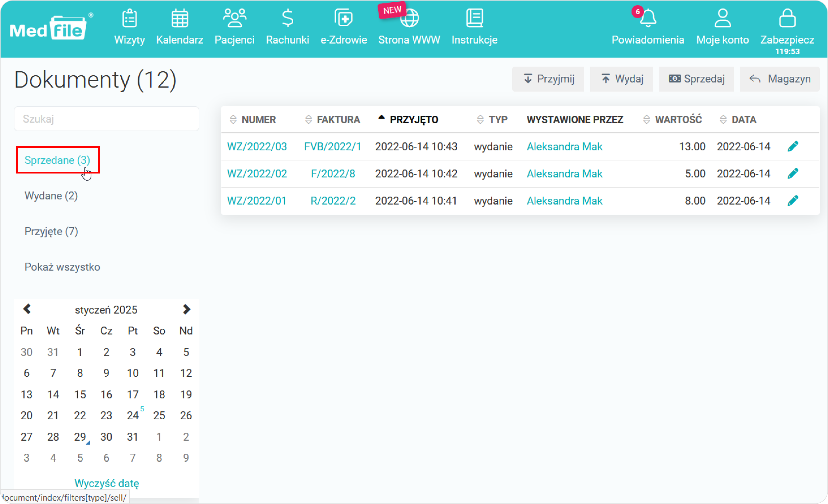Open invoice link FVB/2022/1
The width and height of the screenshot is (828, 504).
tap(333, 147)
